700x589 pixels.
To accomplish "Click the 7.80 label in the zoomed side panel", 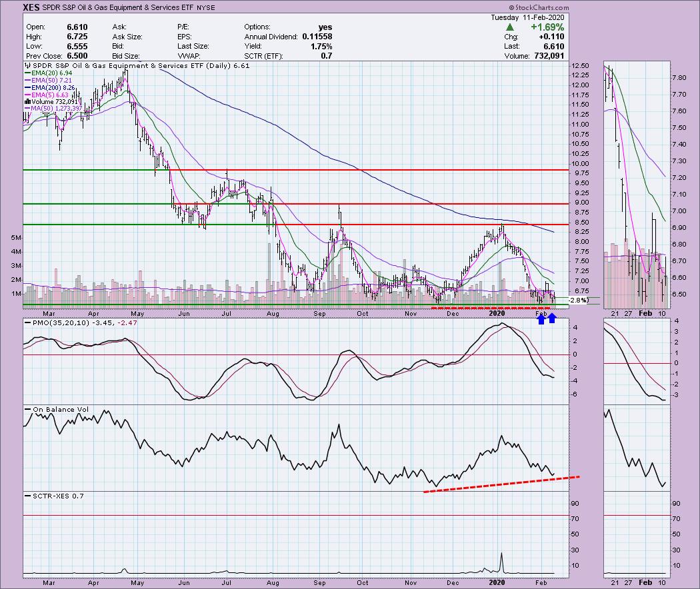I will tap(679, 78).
